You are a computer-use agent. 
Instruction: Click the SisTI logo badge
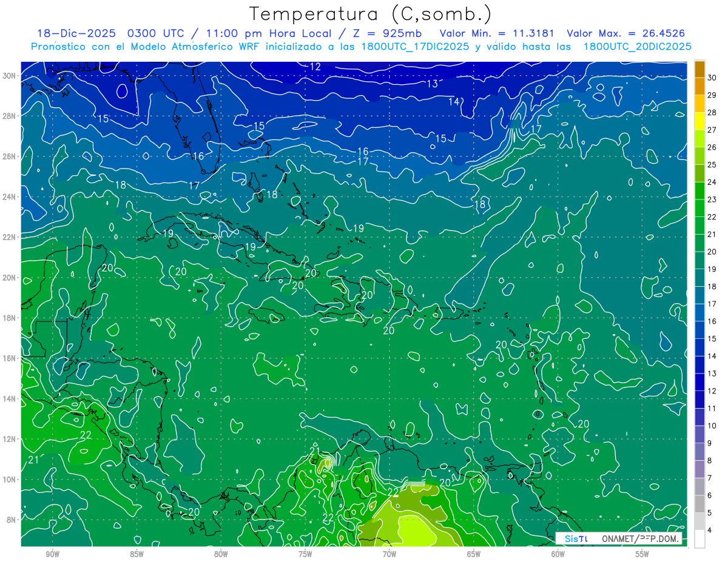click(576, 538)
